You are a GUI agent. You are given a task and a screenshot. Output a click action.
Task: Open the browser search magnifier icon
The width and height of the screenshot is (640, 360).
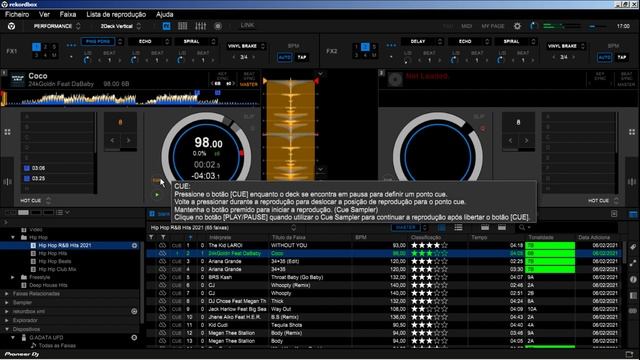coord(522,228)
